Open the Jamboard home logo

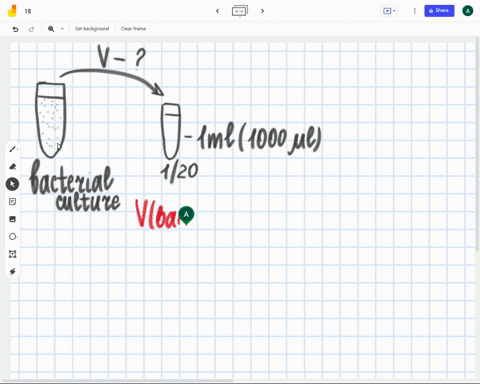pos(13,11)
